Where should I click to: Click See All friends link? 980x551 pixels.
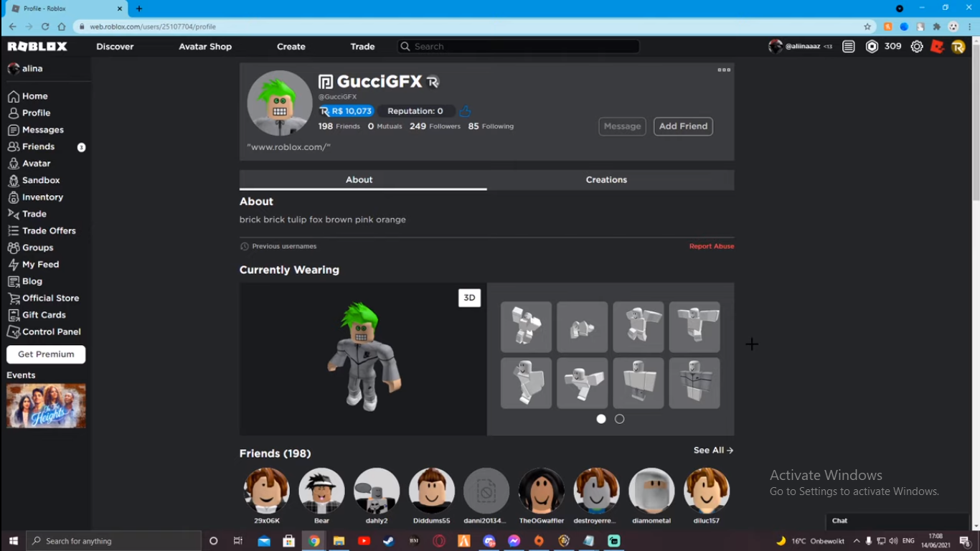(x=713, y=451)
